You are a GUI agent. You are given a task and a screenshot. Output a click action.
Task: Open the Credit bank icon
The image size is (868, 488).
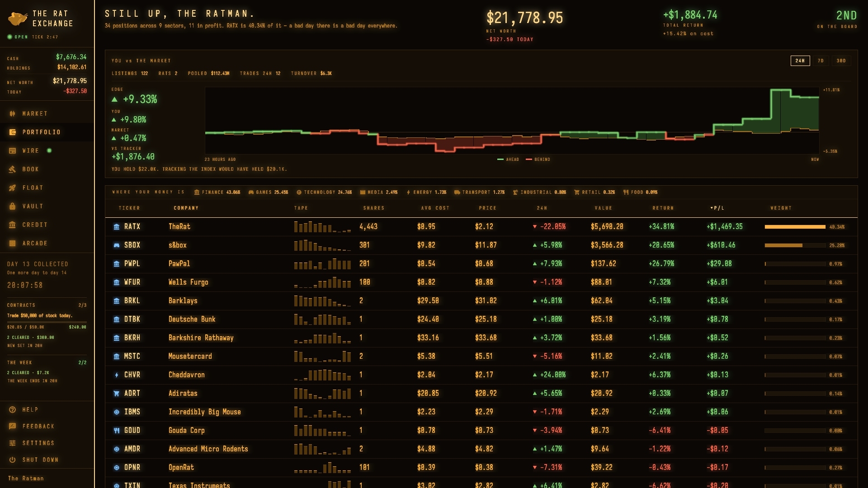(x=13, y=225)
